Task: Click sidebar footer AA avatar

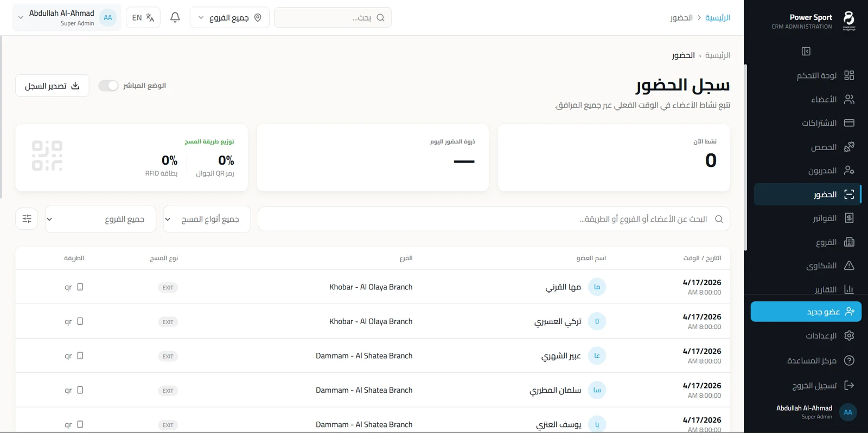Action: [x=848, y=412]
